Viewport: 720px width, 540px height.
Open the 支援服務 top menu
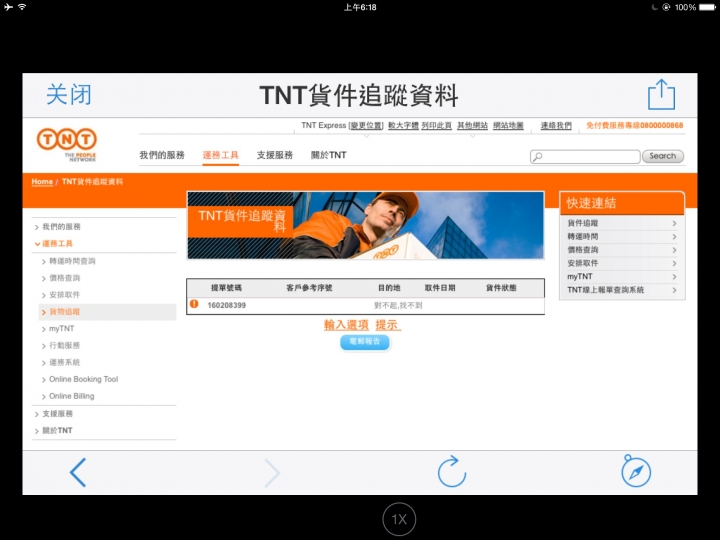coord(275,155)
